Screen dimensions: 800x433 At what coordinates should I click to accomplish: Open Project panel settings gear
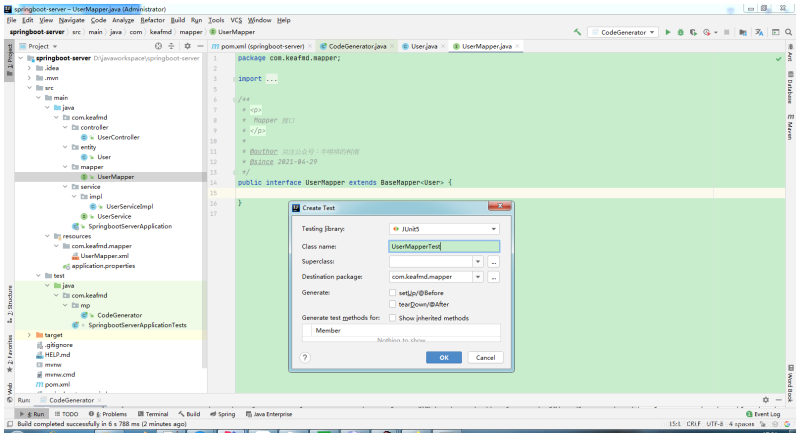pyautogui.click(x=187, y=46)
